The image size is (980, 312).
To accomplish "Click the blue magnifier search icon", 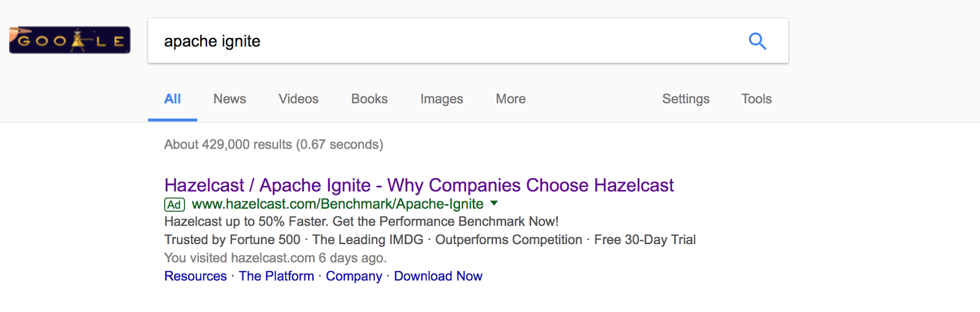I will tap(758, 41).
